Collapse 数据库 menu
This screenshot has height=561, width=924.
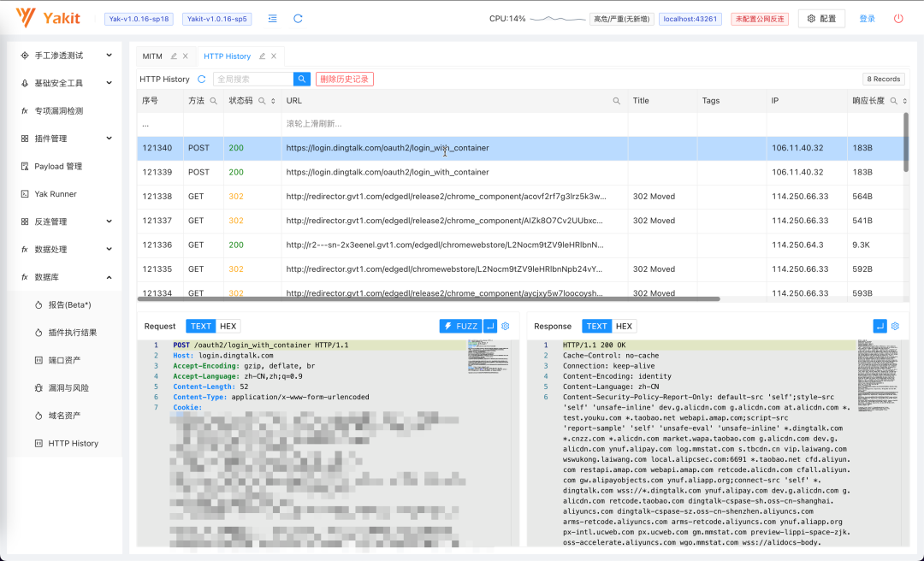(x=109, y=277)
